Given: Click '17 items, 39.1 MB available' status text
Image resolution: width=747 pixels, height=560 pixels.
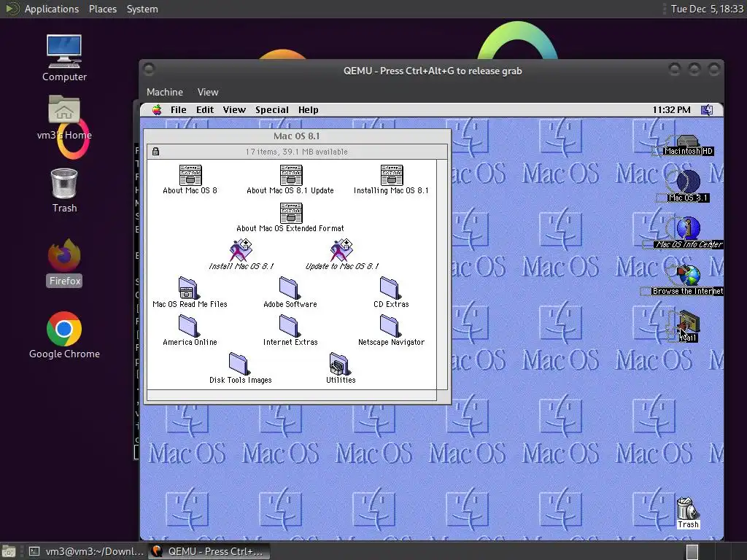Looking at the screenshot, I should (296, 152).
